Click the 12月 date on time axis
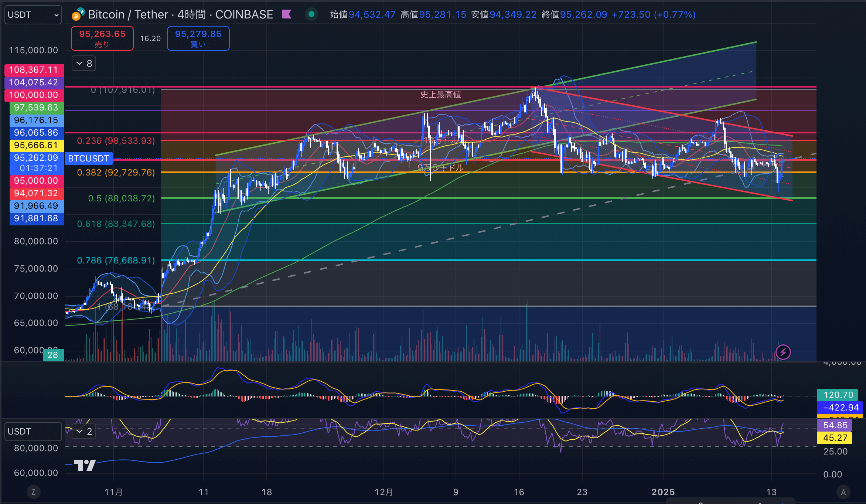 click(384, 492)
